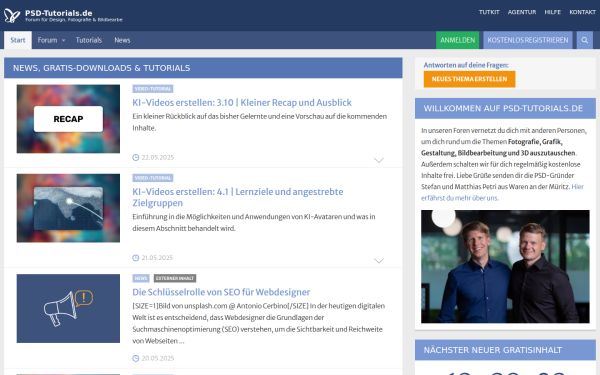
Task: Click the News, Gratis-Downloads & Tutorials heading
Action: click(x=101, y=68)
